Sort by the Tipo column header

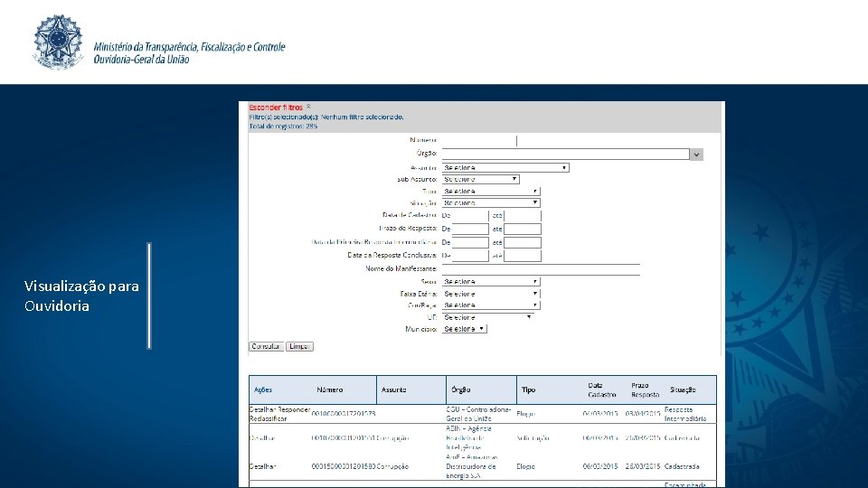pos(529,390)
